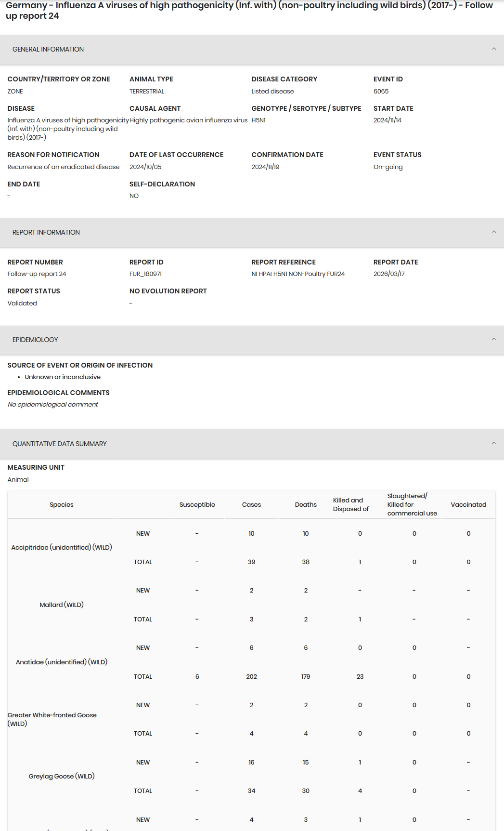Collapse Report Information section using chevron

click(493, 232)
